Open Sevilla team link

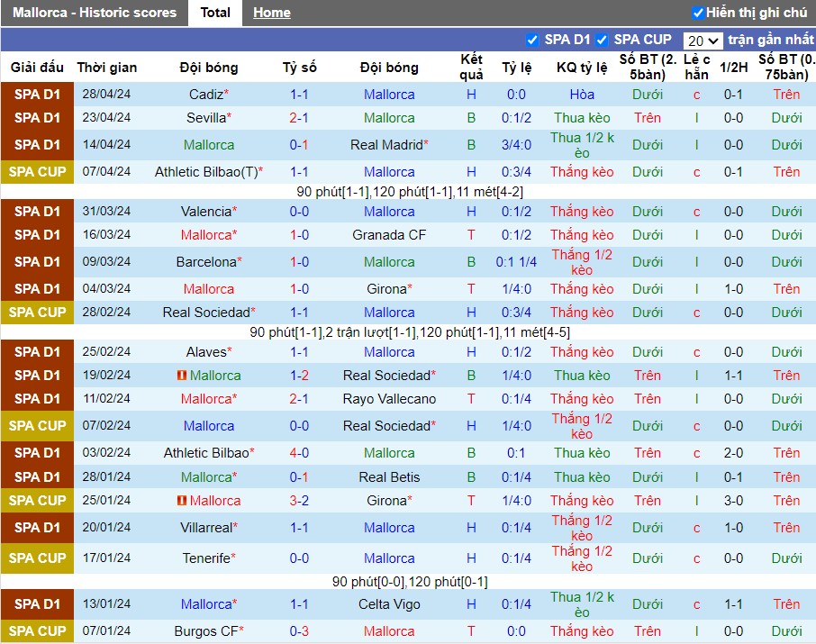206,118
